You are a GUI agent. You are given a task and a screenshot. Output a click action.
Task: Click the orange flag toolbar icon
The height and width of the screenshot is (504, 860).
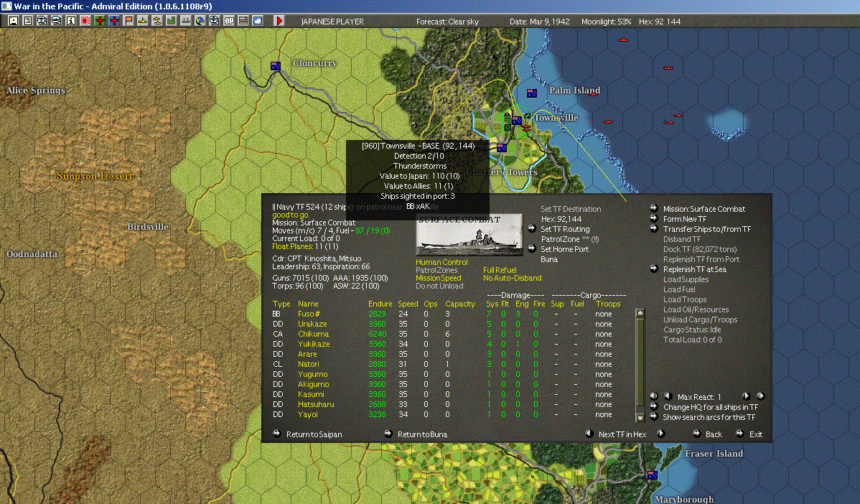(128, 21)
